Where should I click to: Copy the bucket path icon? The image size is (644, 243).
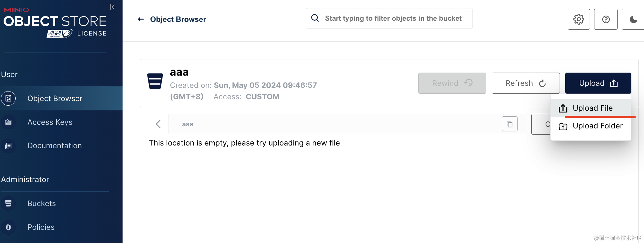coord(509,124)
